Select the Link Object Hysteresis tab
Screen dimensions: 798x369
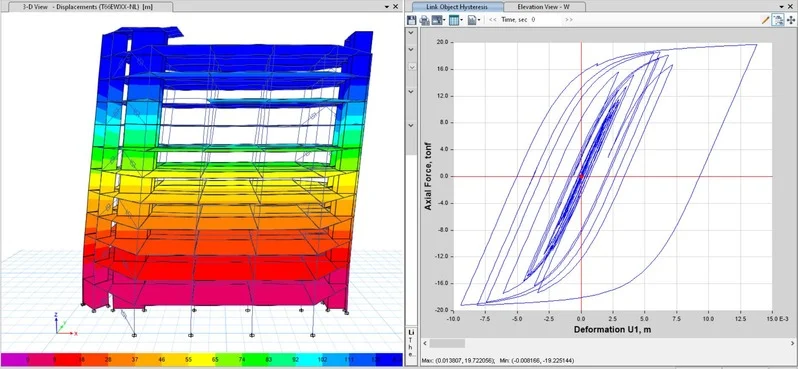tap(457, 7)
